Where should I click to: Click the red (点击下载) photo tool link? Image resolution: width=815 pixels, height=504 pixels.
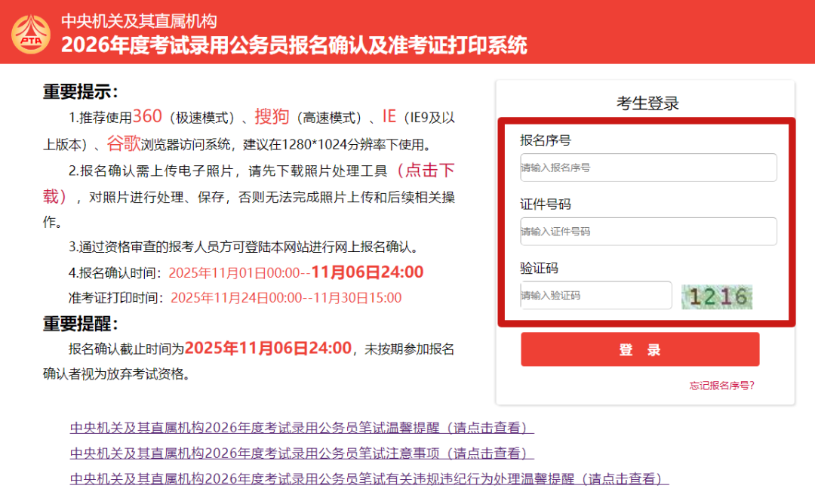[x=426, y=171]
